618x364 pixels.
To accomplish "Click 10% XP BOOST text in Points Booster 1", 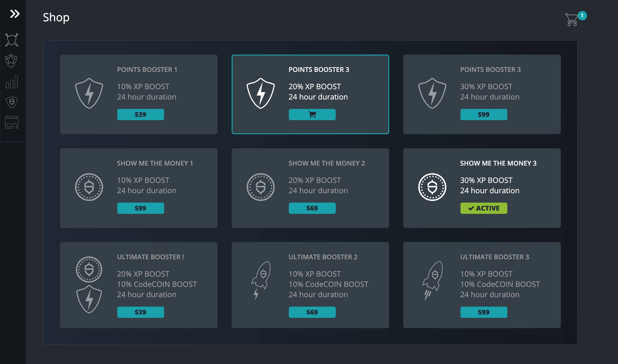I will pyautogui.click(x=143, y=87).
